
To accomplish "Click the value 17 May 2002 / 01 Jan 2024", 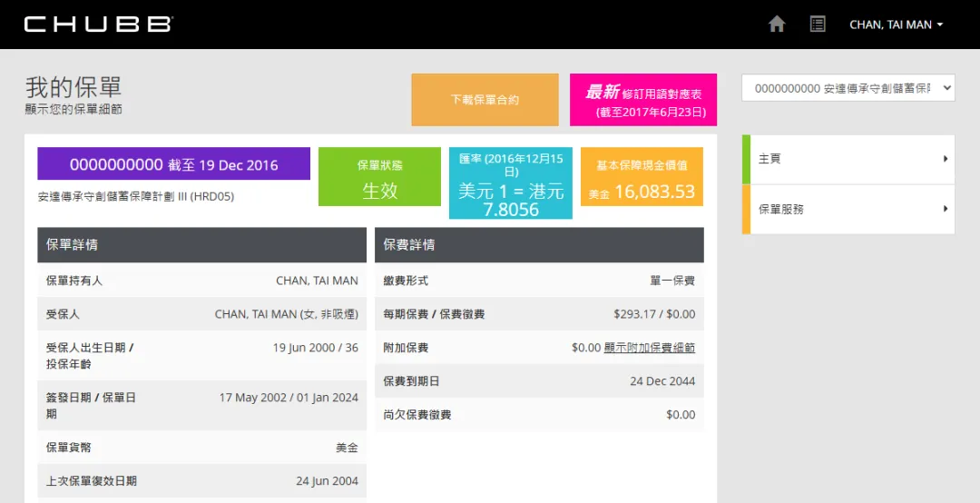I will pyautogui.click(x=289, y=398).
